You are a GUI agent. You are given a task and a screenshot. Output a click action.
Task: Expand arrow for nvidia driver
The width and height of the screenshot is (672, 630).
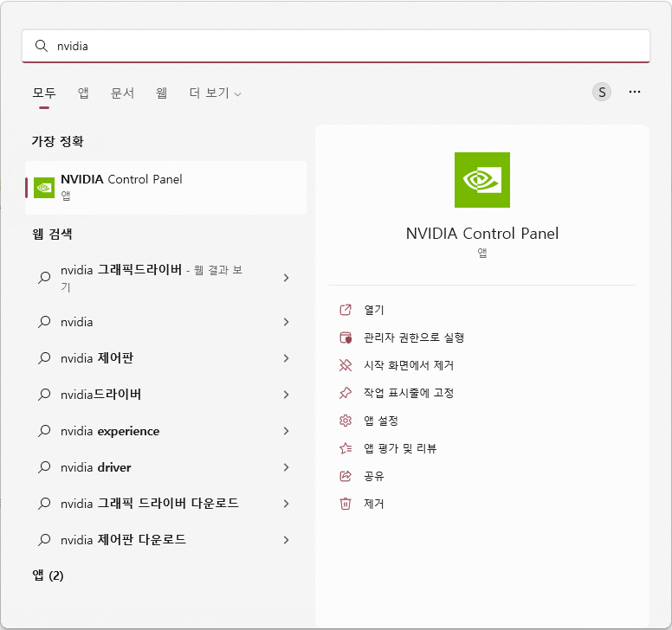(287, 467)
